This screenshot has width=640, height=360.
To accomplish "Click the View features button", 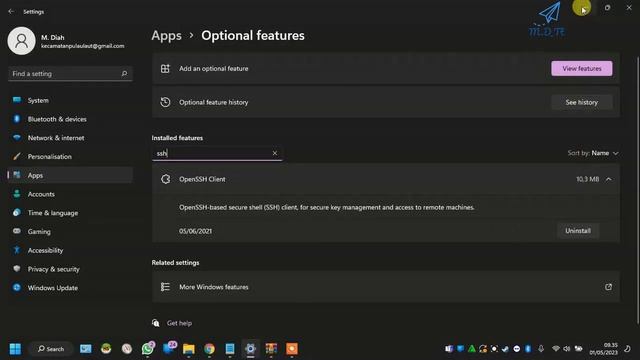I will (x=582, y=69).
